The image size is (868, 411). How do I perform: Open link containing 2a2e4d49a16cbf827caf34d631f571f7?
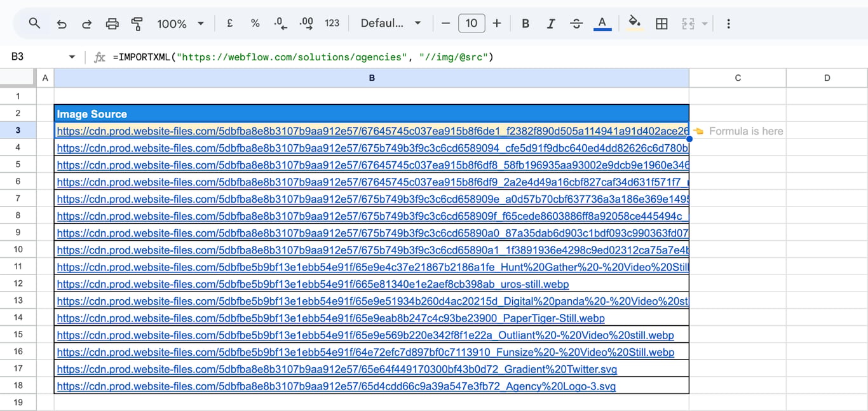point(372,182)
